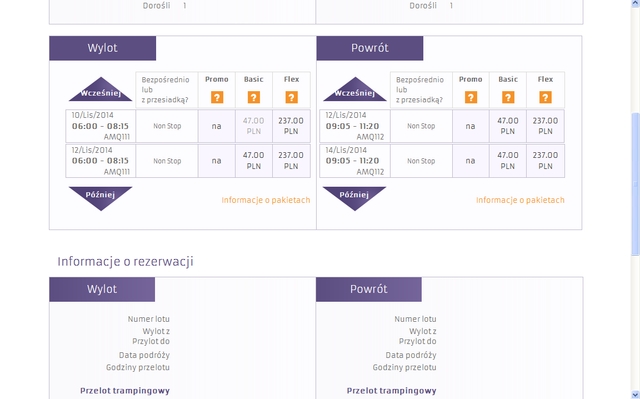The width and height of the screenshot is (640, 399).
Task: Open Informacje o pakietach link under Wylot
Action: point(266,200)
